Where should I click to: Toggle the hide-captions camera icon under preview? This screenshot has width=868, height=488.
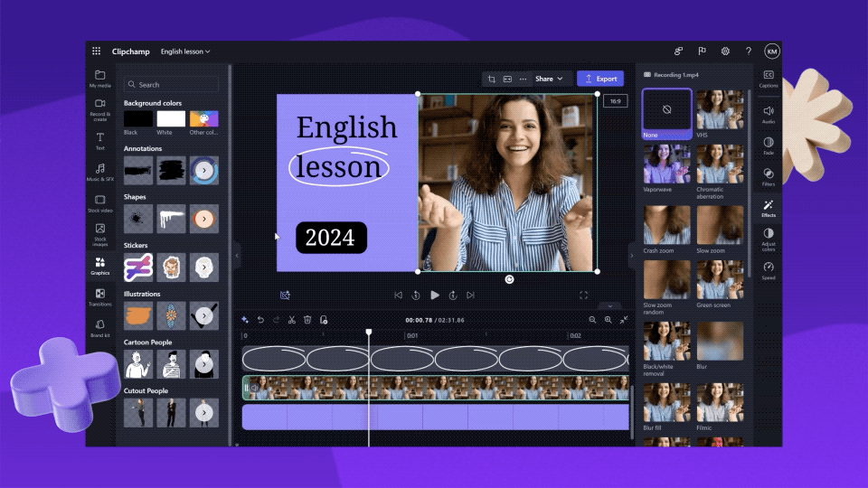coord(285,296)
